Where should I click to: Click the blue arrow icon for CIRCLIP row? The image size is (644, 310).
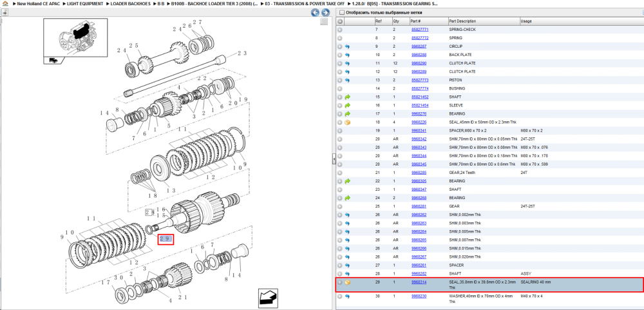point(348,46)
